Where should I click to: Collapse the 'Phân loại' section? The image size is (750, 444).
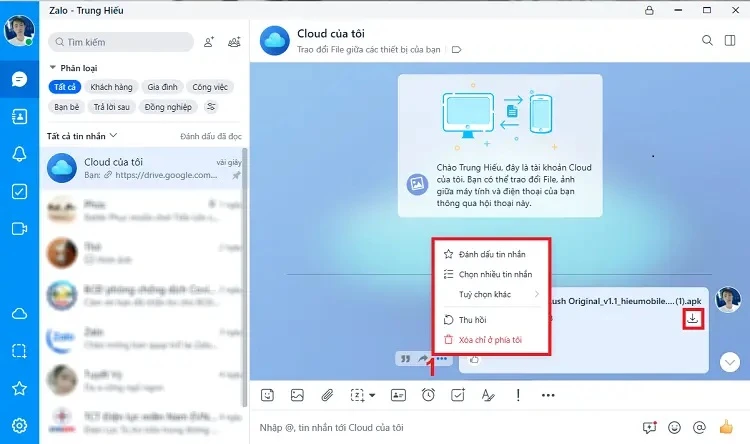click(x=52, y=68)
